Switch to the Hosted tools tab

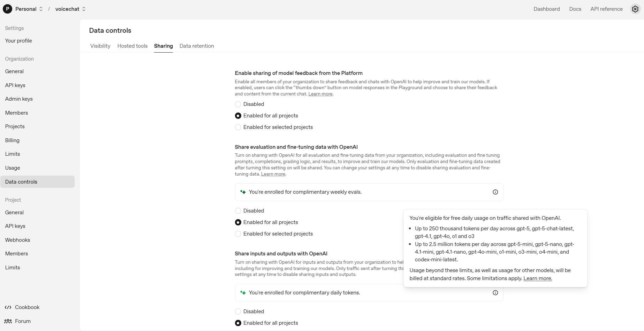132,46
